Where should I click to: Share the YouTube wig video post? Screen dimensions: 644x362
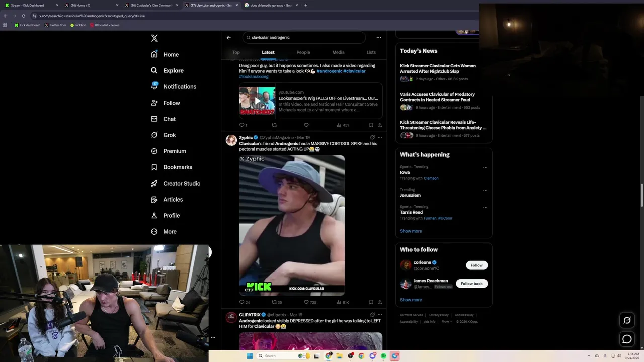point(380,125)
